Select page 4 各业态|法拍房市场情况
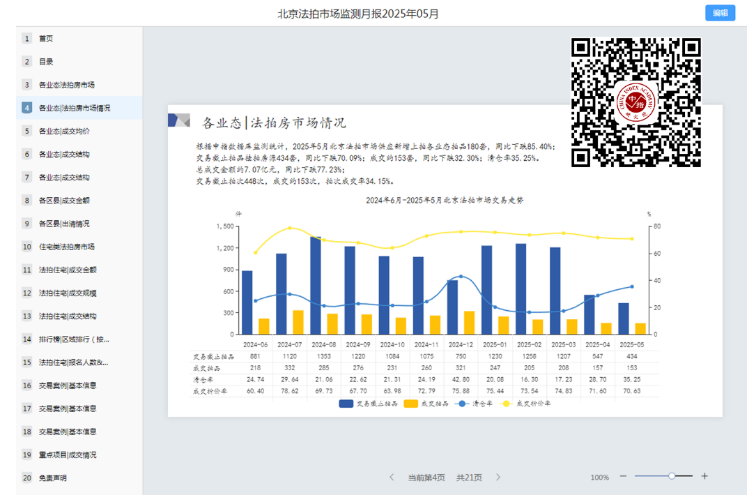Image resolution: width=753 pixels, height=498 pixels. click(79, 108)
